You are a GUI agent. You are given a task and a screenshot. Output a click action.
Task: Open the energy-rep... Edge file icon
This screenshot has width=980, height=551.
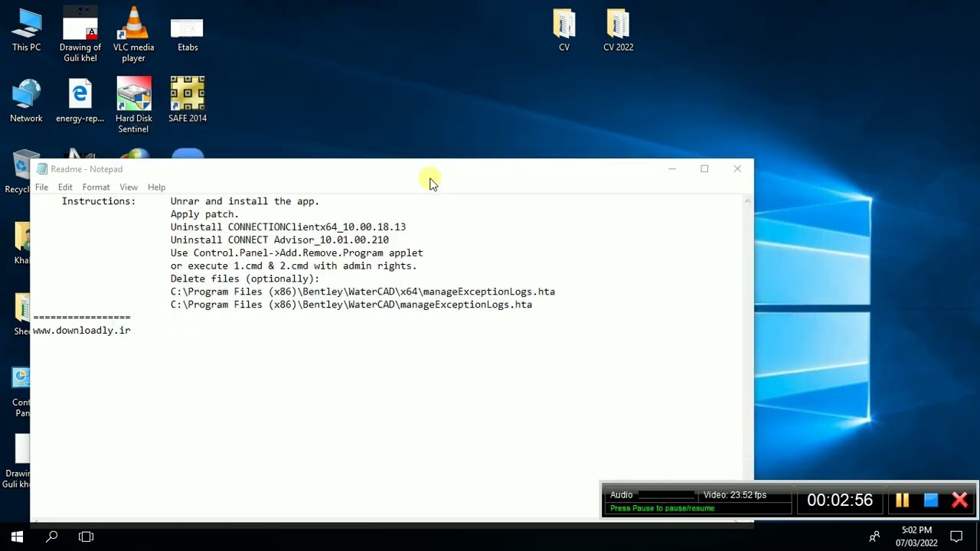[80, 101]
